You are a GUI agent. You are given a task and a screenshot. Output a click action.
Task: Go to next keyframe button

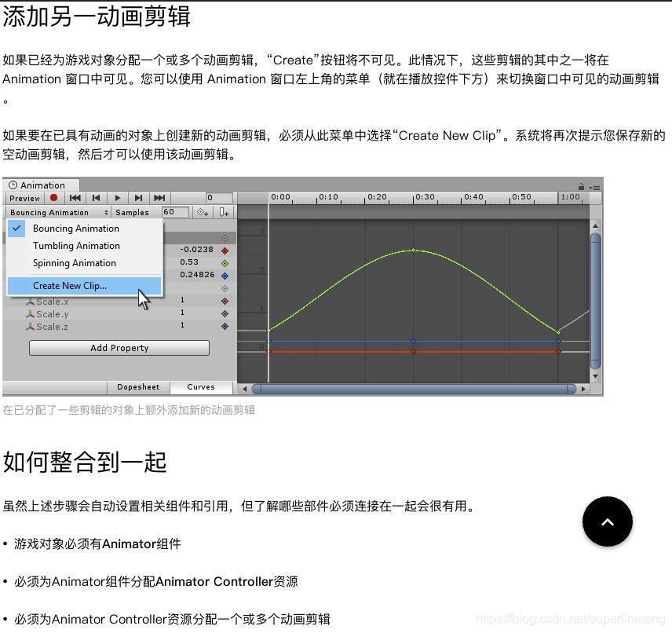[x=138, y=198]
